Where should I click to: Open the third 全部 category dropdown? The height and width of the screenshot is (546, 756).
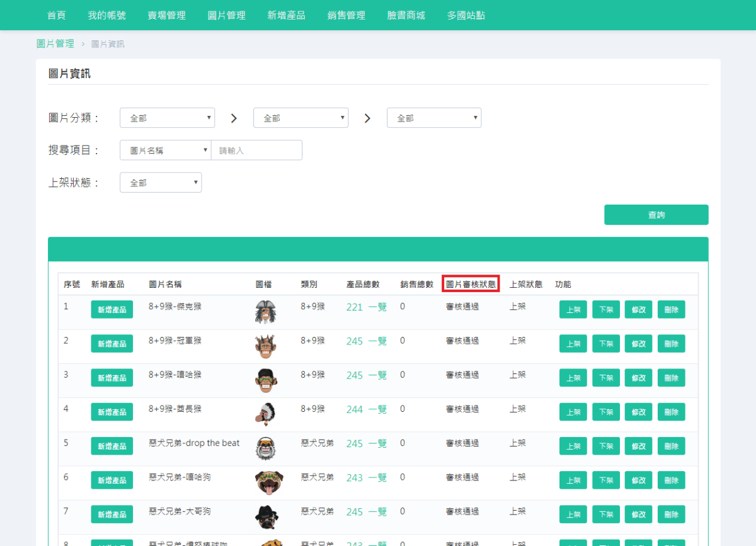point(433,117)
